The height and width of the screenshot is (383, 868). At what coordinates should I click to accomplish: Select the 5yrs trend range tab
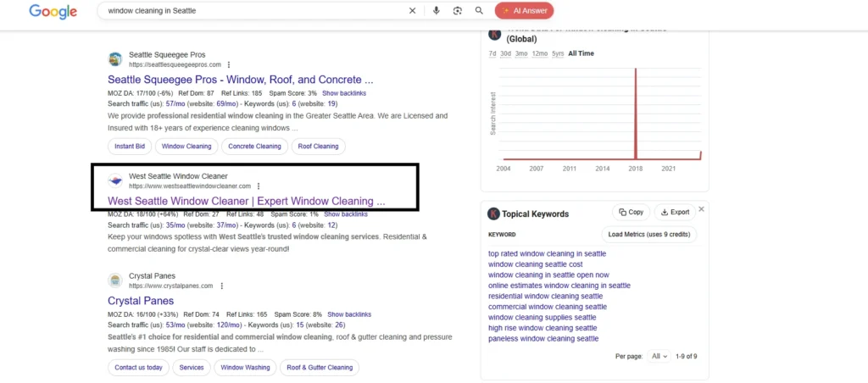pos(558,53)
